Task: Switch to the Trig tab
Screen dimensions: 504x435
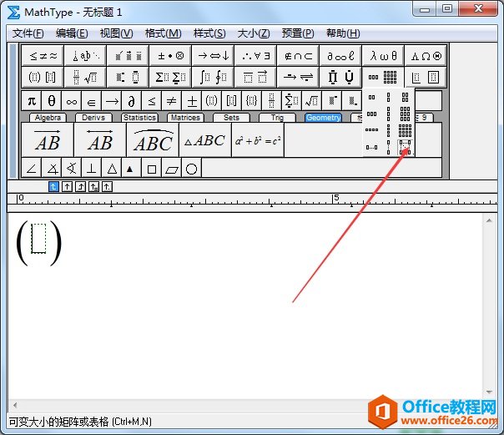Action: [277, 118]
